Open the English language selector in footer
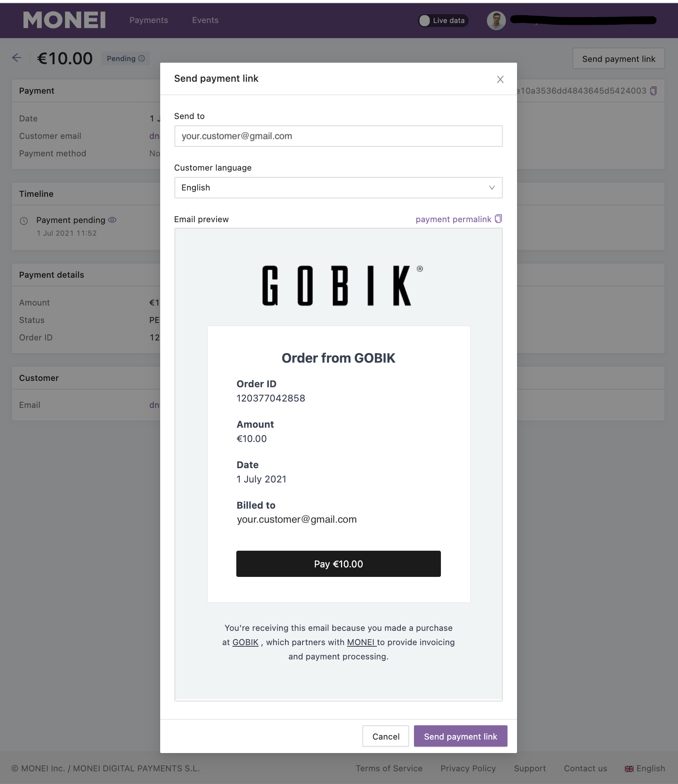 click(x=645, y=768)
